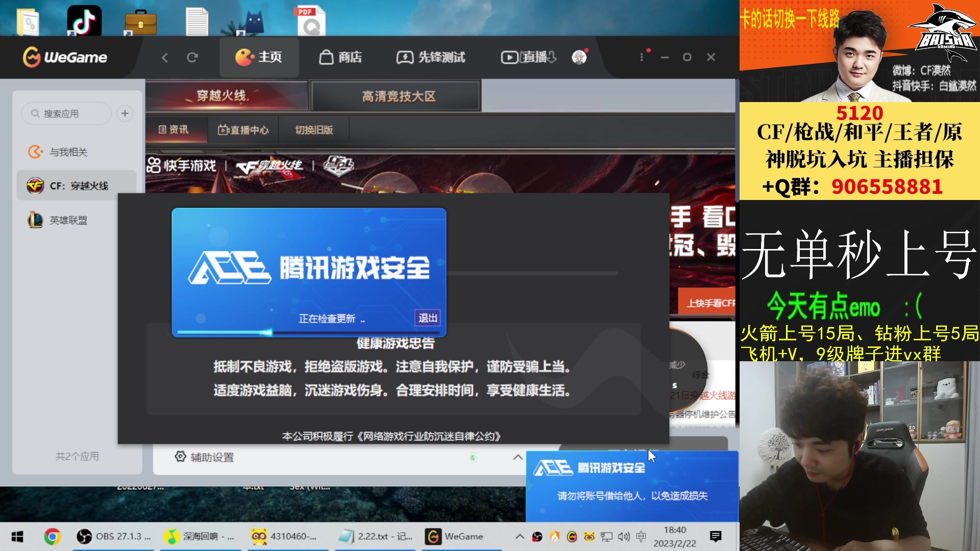
Task: Click the CF 穿越火线 logo on the banner
Action: [x=269, y=166]
